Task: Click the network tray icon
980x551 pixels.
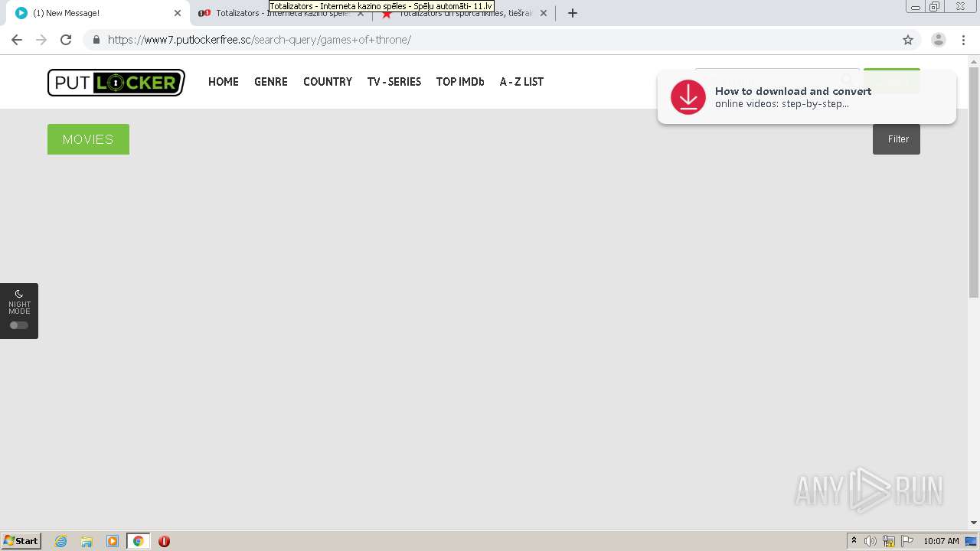Action: pos(889,541)
